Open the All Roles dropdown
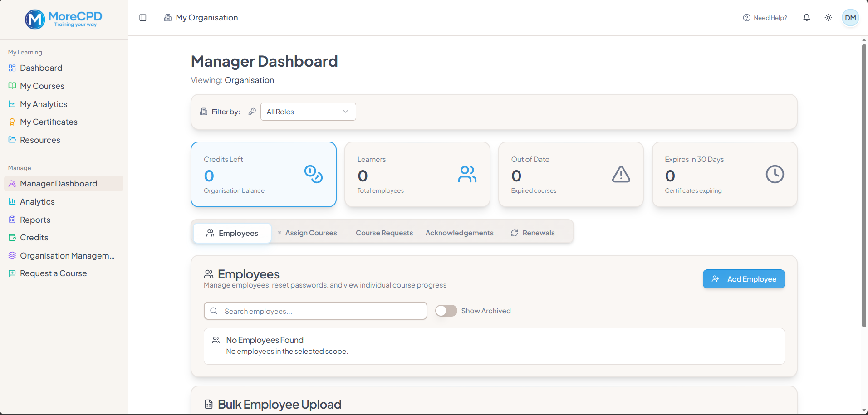 click(x=308, y=112)
